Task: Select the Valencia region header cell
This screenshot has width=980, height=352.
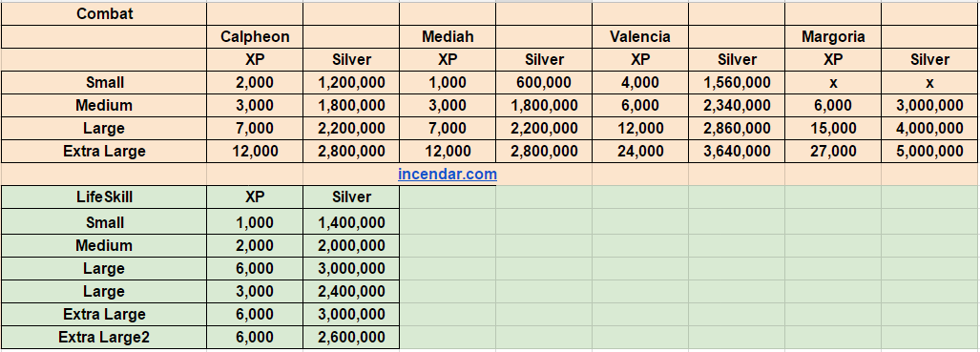Action: pyautogui.click(x=640, y=37)
